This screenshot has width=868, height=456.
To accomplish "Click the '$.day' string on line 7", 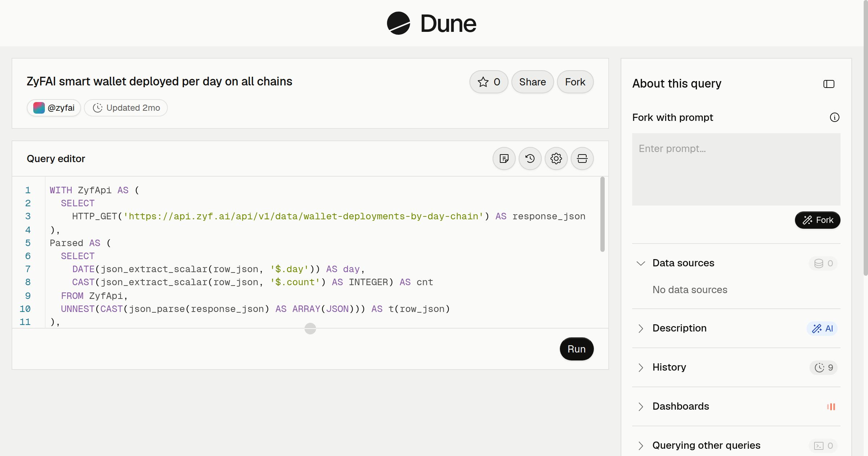I will (x=289, y=269).
